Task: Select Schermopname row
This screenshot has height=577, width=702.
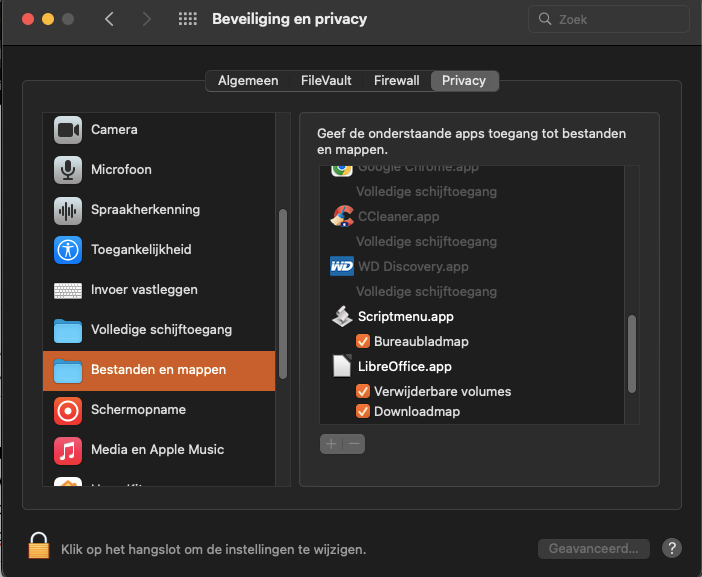Action: coord(159,410)
